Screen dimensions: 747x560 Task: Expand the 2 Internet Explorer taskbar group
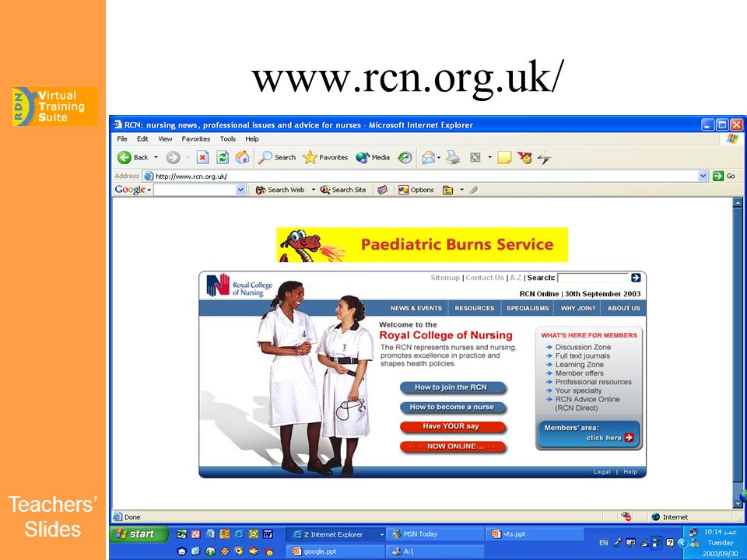pyautogui.click(x=335, y=535)
